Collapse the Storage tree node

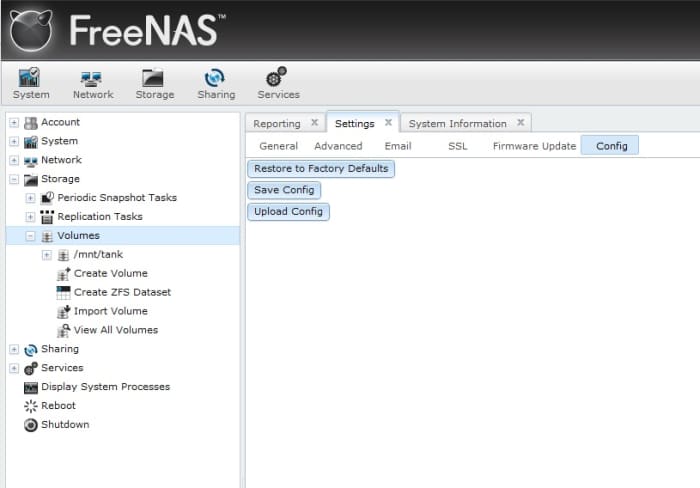(x=14, y=179)
